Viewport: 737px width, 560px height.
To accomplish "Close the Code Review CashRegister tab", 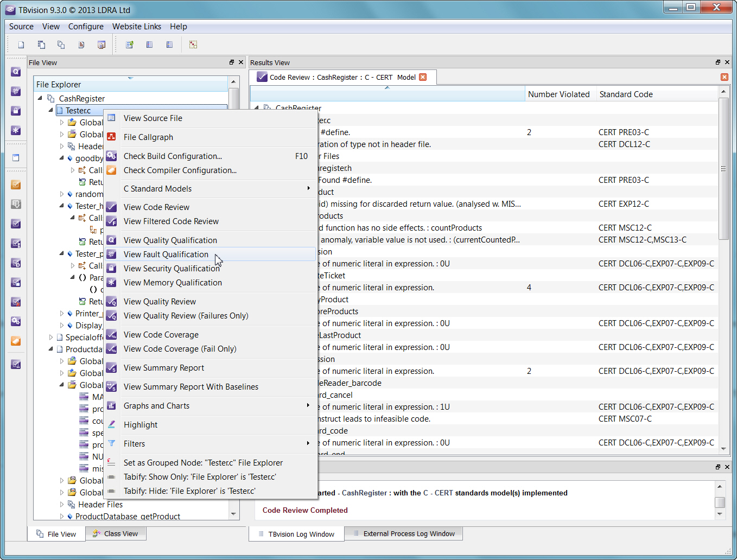I will pyautogui.click(x=423, y=77).
